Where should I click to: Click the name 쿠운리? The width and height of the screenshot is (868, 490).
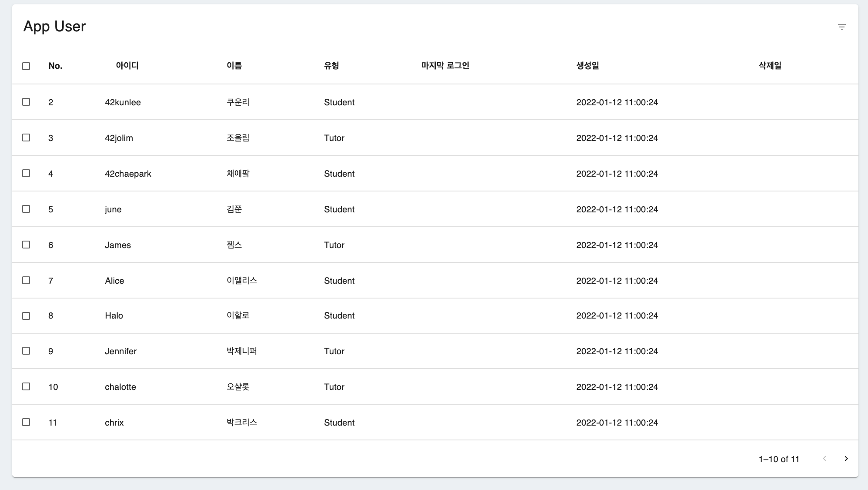pyautogui.click(x=238, y=102)
